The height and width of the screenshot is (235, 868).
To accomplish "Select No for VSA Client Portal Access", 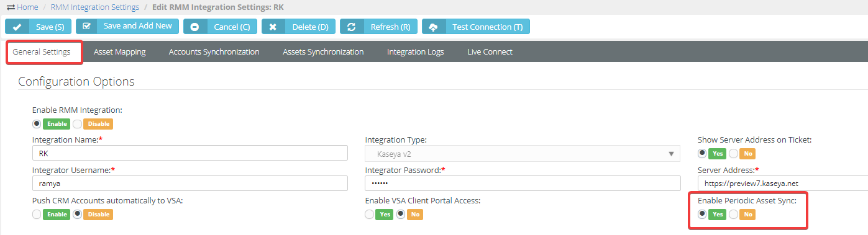I will tap(401, 214).
